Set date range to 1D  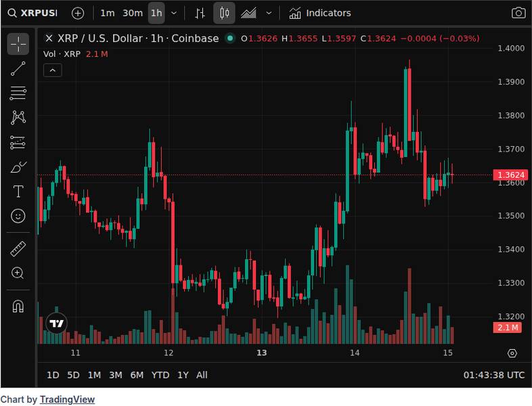pyautogui.click(x=53, y=375)
